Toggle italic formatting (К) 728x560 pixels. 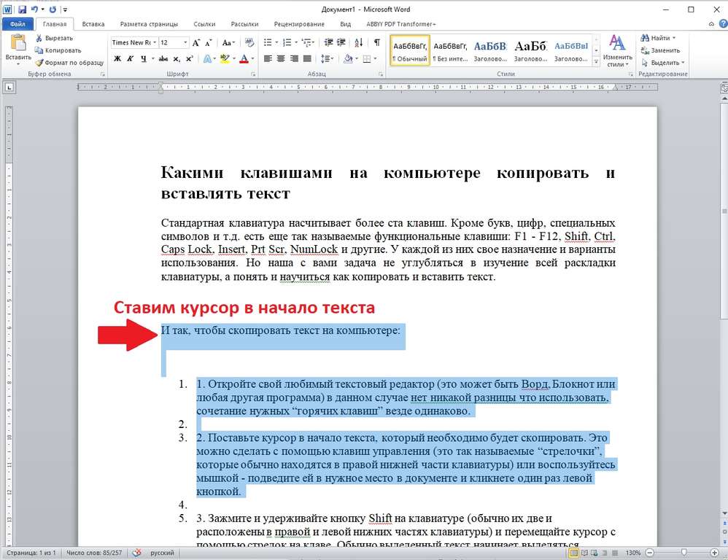click(131, 59)
